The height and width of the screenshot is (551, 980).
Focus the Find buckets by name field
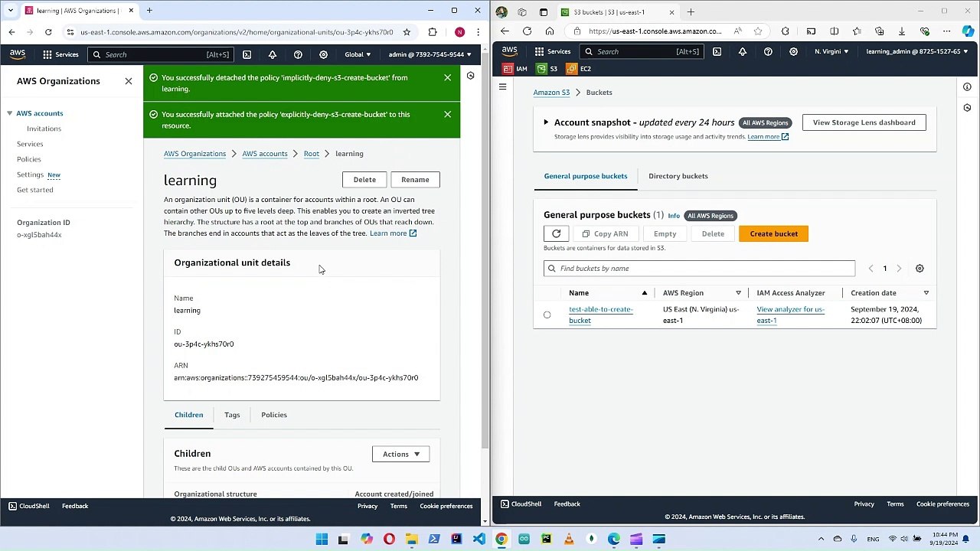point(700,269)
